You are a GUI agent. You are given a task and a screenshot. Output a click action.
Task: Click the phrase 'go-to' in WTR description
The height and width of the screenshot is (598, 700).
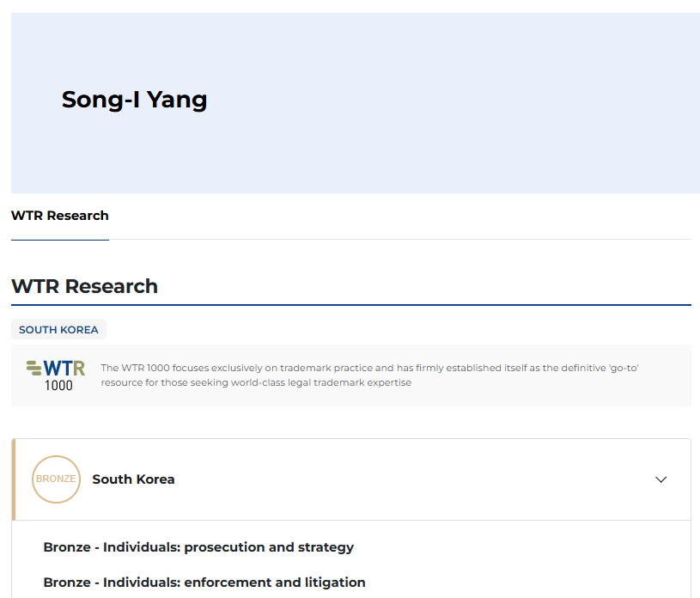coord(623,368)
